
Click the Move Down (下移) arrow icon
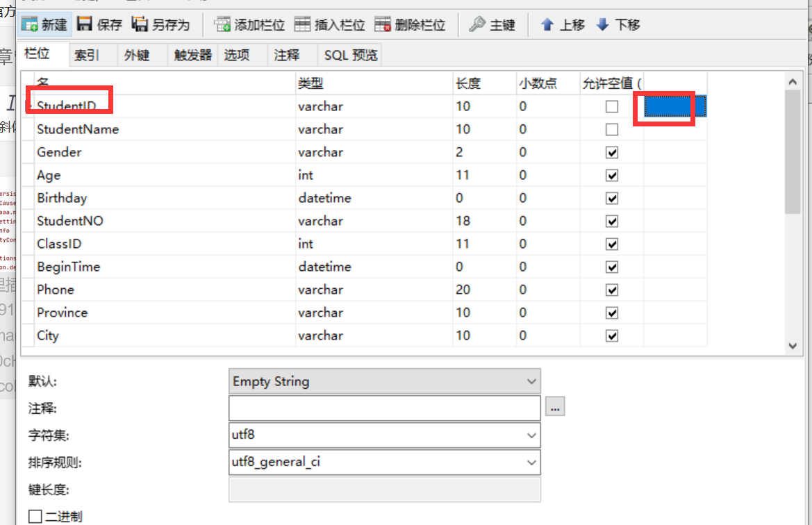[603, 24]
